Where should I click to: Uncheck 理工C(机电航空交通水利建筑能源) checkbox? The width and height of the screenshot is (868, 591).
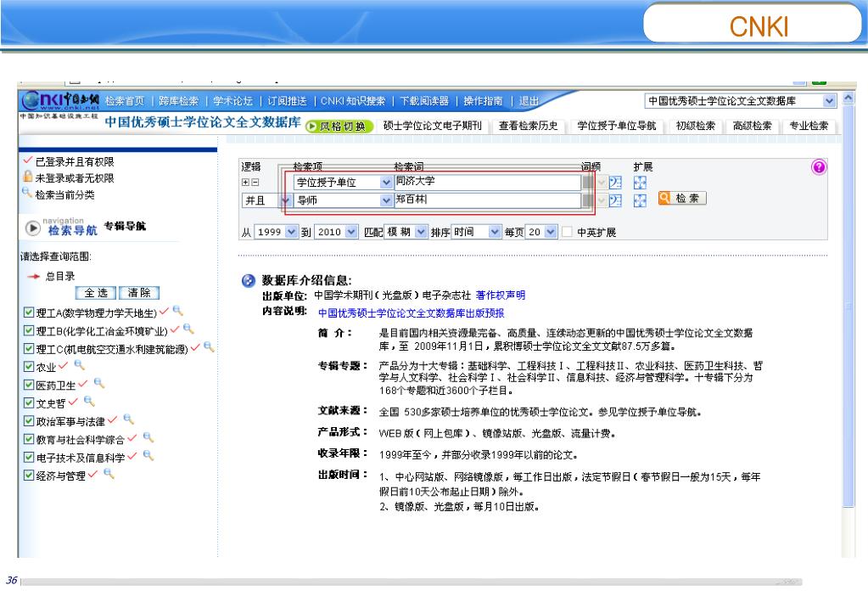tap(29, 348)
